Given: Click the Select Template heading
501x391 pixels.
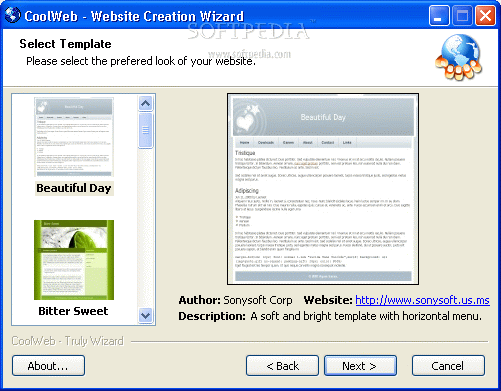Looking at the screenshot, I should click(x=65, y=44).
